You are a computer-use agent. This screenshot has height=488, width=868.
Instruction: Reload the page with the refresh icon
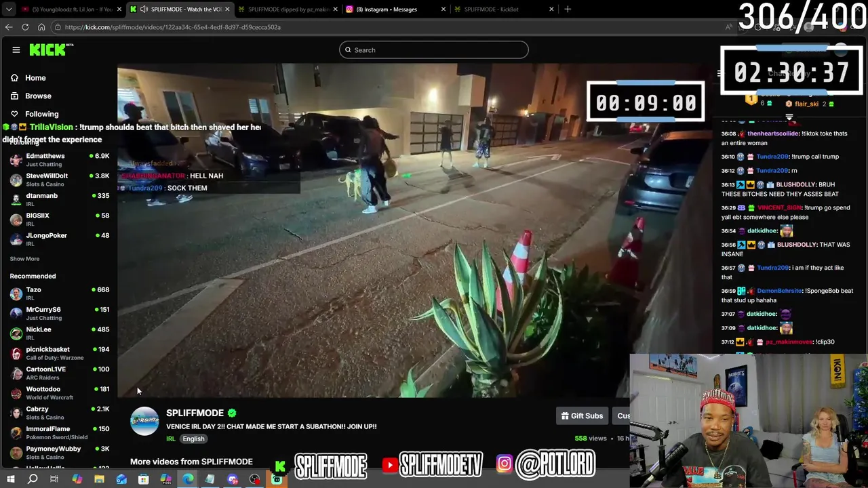25,27
